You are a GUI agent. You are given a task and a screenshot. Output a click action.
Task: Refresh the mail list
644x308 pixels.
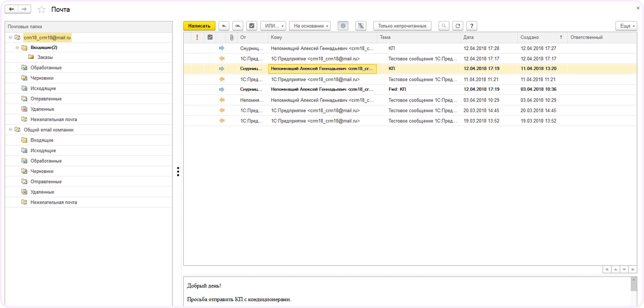tap(458, 26)
